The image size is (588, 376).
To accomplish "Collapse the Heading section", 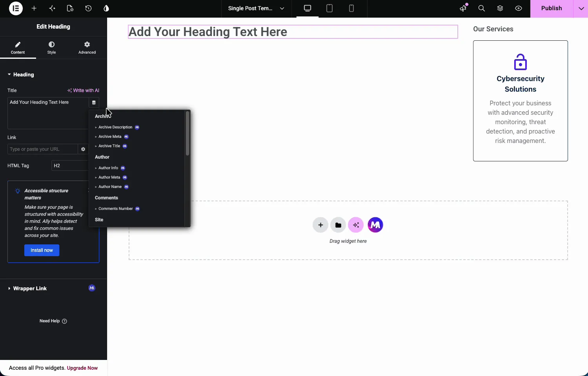I will [21, 74].
